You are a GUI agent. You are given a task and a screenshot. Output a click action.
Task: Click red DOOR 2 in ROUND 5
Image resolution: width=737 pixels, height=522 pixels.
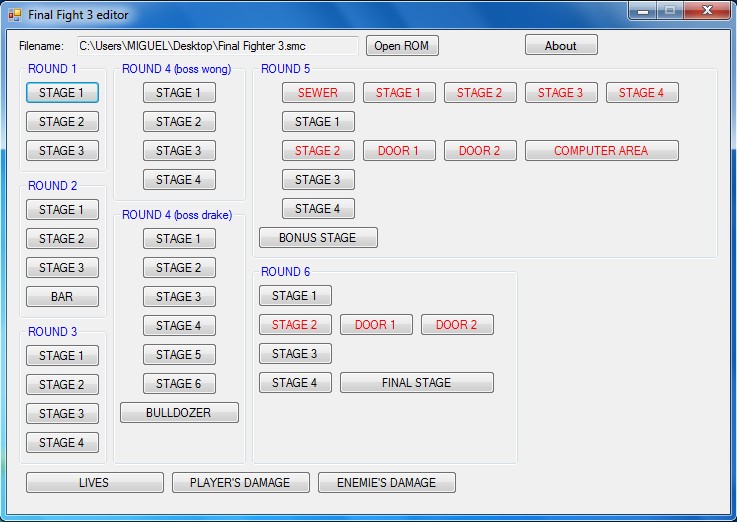480,151
